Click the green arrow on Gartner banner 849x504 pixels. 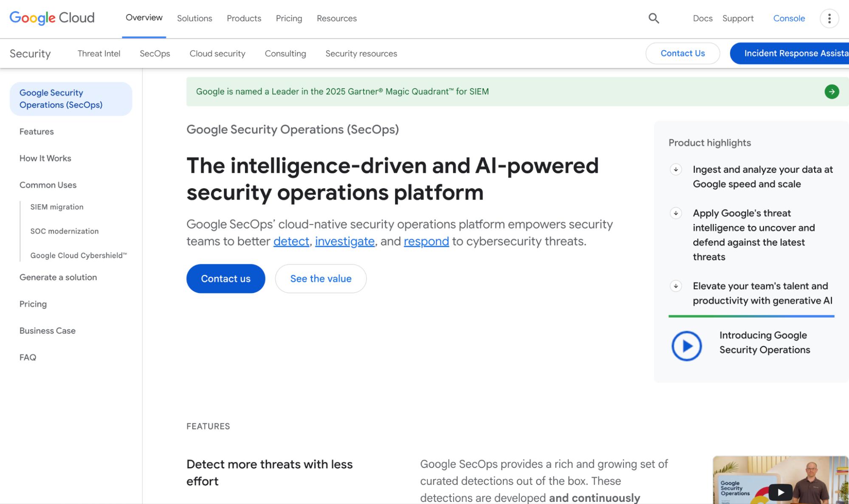coord(831,91)
